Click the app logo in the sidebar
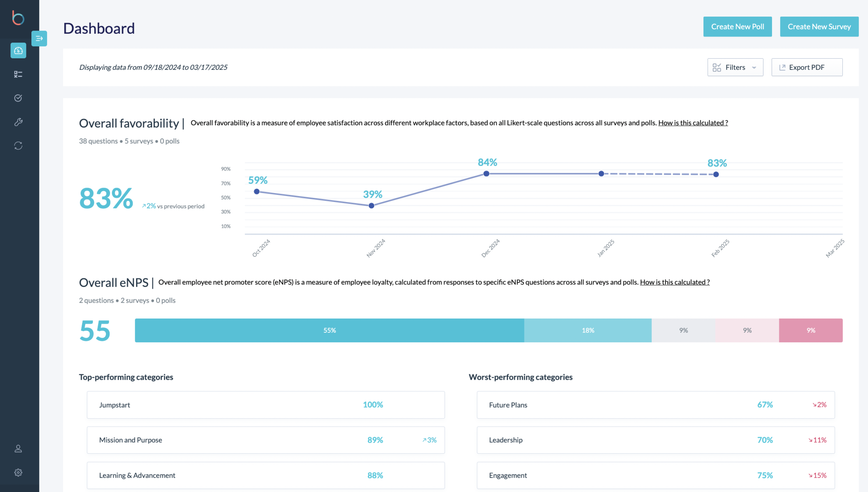The height and width of the screenshot is (492, 868). coord(18,18)
